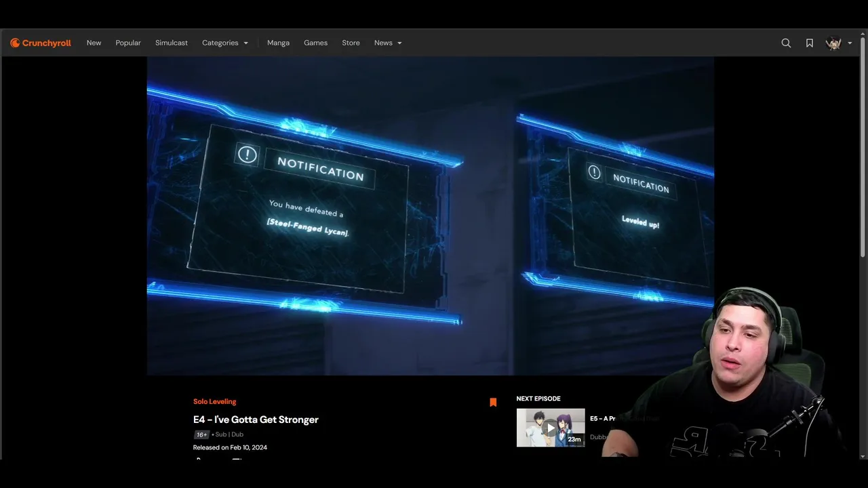The width and height of the screenshot is (868, 488).
Task: Click the NEXT EPISODE heading
Action: (538, 399)
